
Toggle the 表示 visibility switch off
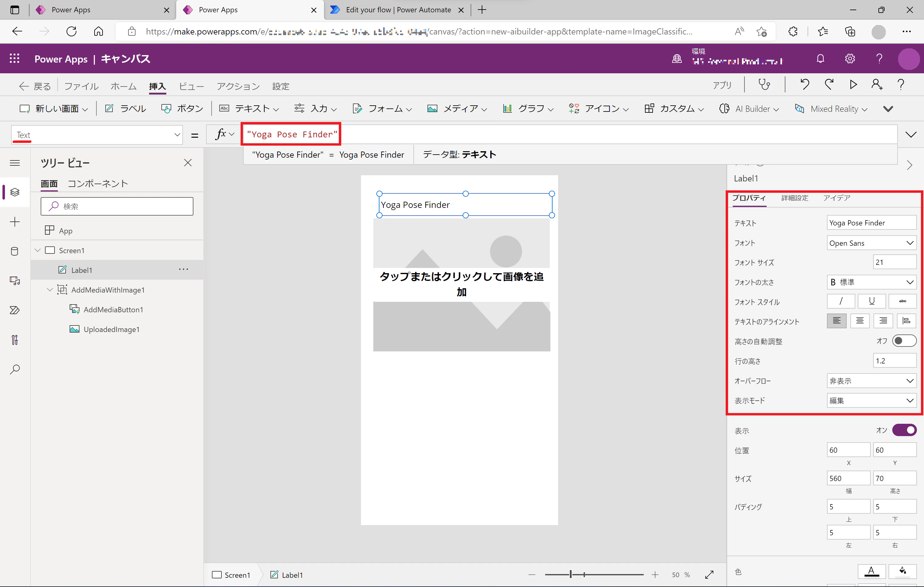click(x=904, y=430)
